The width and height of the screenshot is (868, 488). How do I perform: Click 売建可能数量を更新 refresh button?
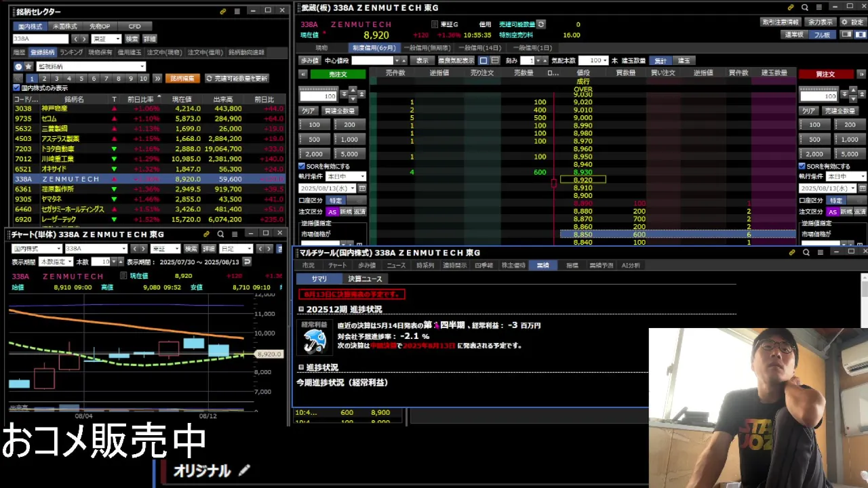click(x=237, y=78)
